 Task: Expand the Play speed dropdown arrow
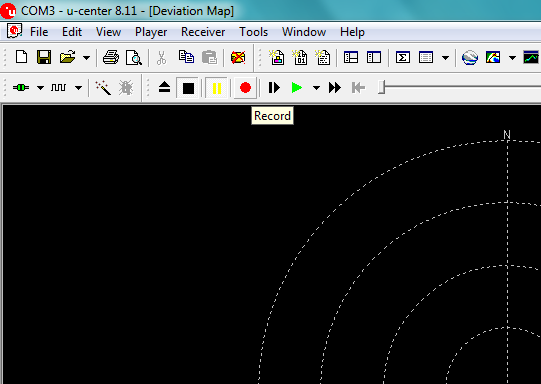tap(316, 88)
